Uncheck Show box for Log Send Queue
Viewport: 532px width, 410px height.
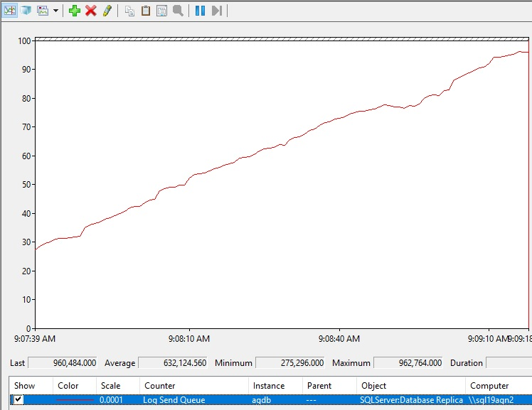tap(18, 400)
